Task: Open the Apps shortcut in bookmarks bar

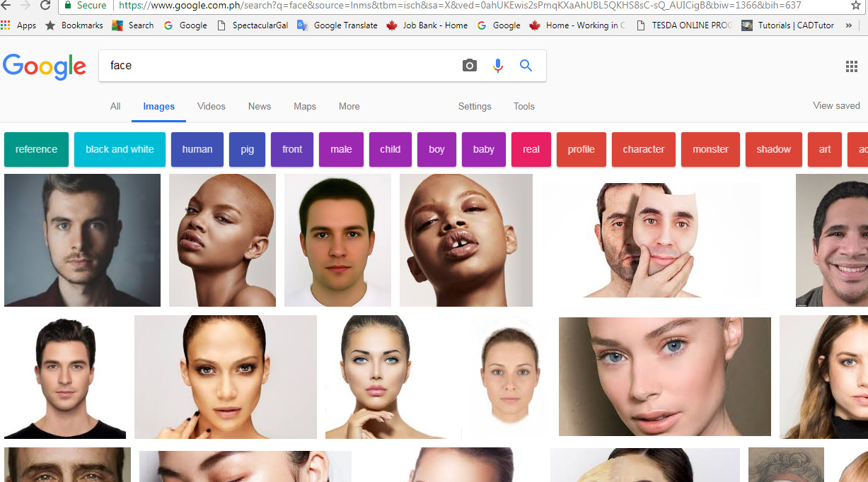Action: (18, 25)
